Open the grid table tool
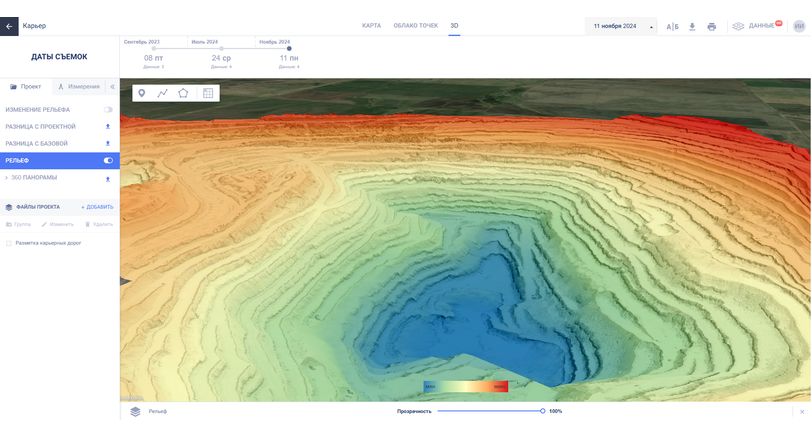 208,93
